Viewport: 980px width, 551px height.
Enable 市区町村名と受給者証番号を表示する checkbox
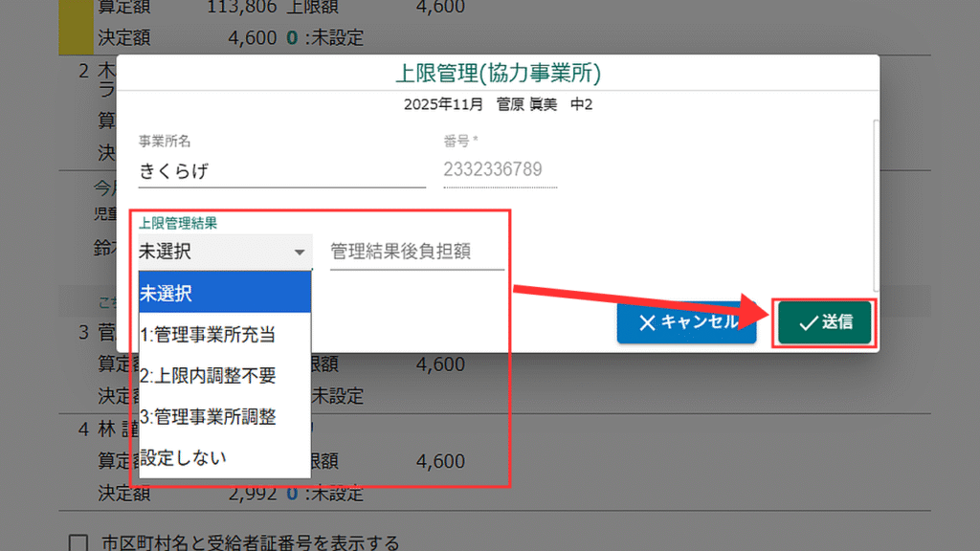pos(79,543)
